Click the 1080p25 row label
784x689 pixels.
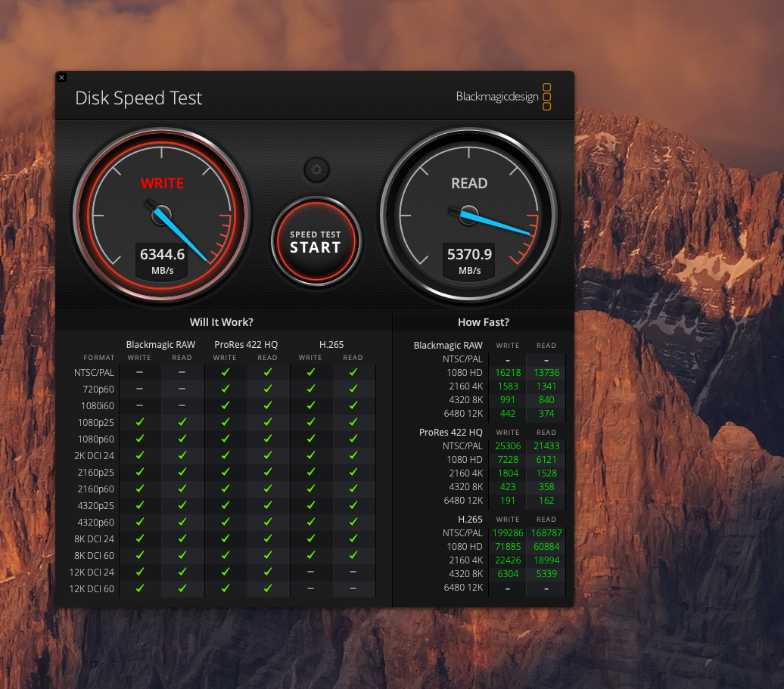(x=96, y=423)
